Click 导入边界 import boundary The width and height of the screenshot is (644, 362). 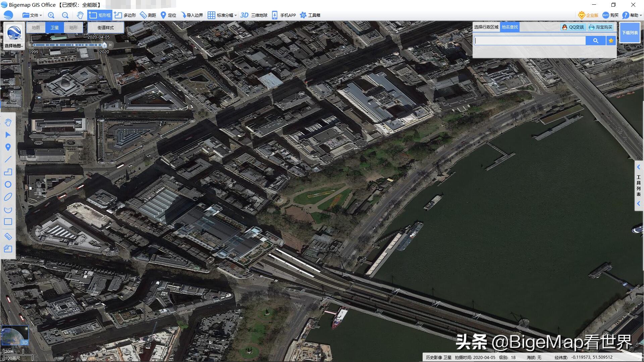192,15
